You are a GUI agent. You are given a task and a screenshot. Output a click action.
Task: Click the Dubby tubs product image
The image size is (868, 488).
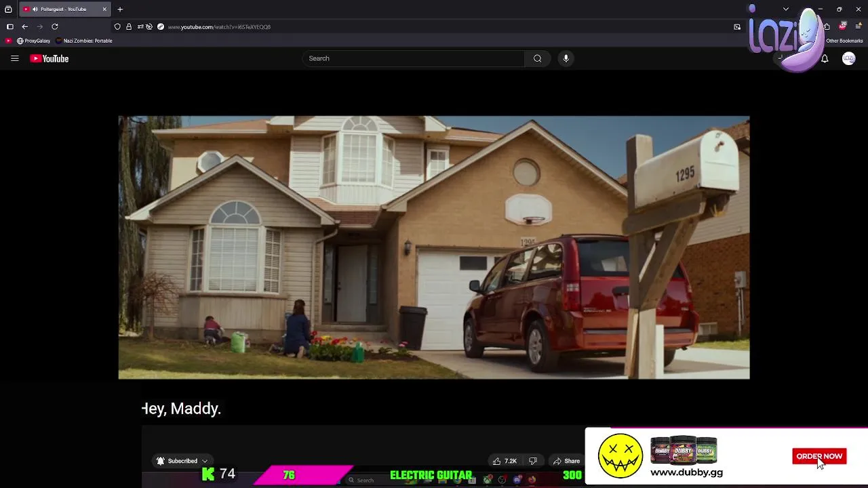684,450
